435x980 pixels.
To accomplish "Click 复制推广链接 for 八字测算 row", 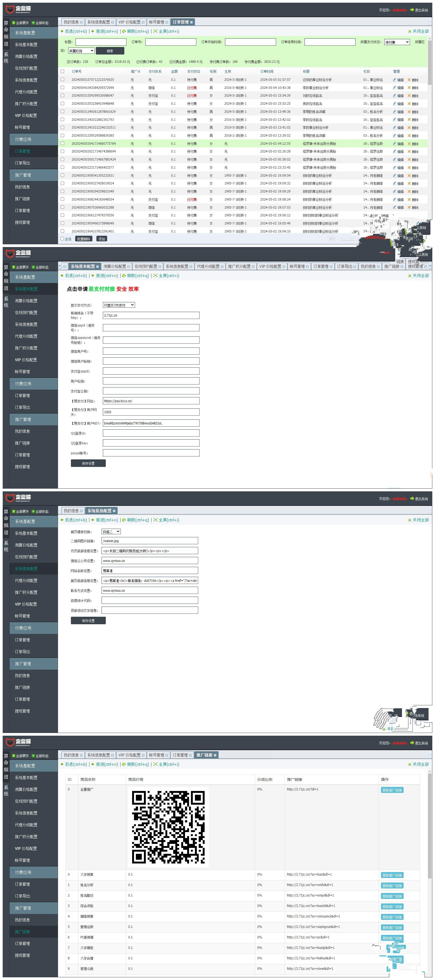I will point(392,875).
